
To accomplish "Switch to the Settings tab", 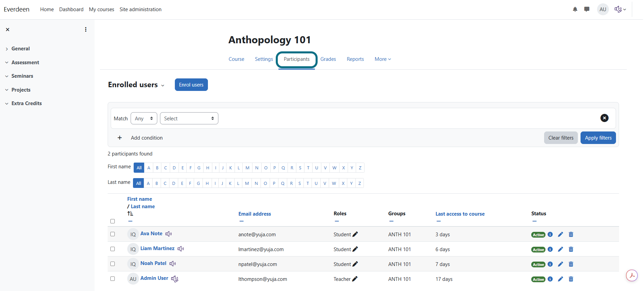I will [x=264, y=59].
